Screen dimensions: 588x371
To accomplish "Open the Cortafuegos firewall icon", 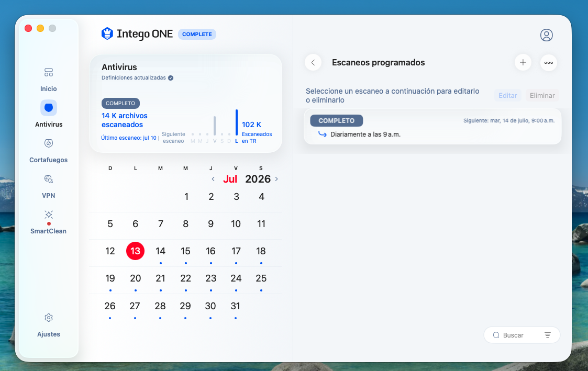I will pos(48,143).
